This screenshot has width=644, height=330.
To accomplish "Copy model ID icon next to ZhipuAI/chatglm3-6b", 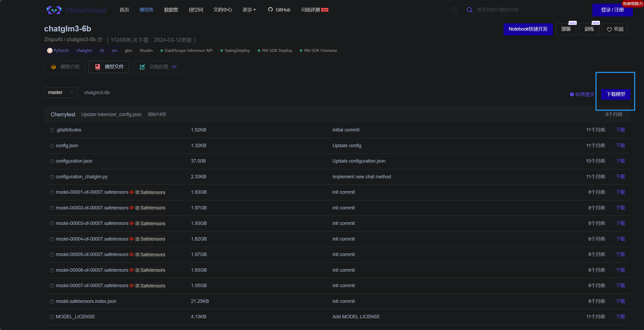I will point(100,40).
